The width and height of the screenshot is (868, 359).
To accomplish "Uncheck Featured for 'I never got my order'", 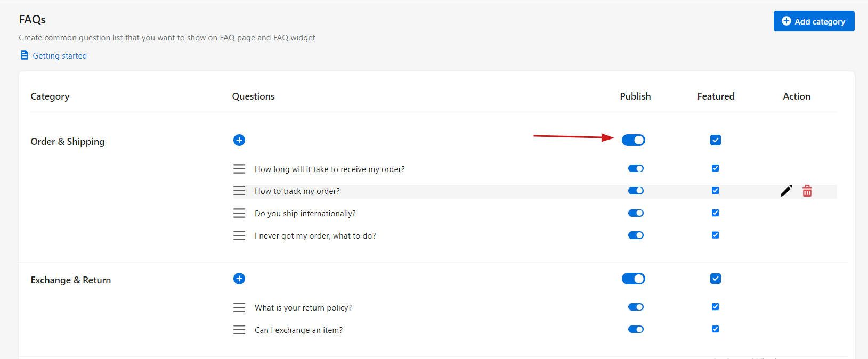I will (716, 235).
